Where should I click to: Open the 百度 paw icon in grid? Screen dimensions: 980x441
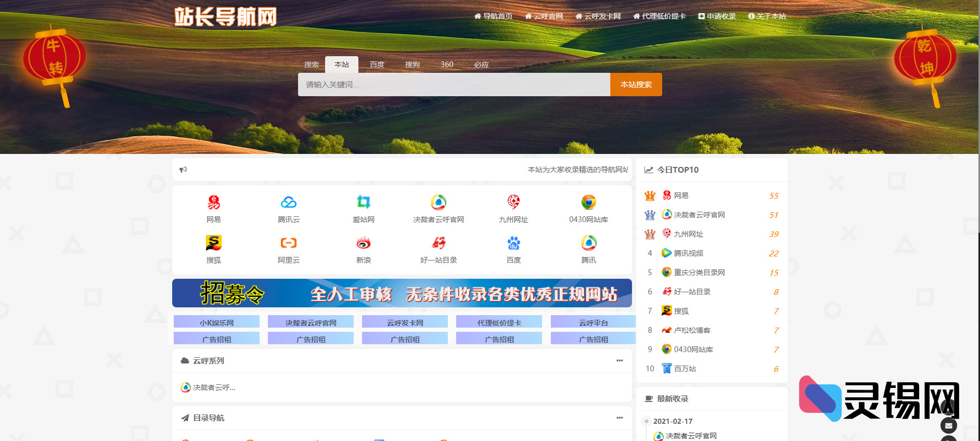(513, 243)
